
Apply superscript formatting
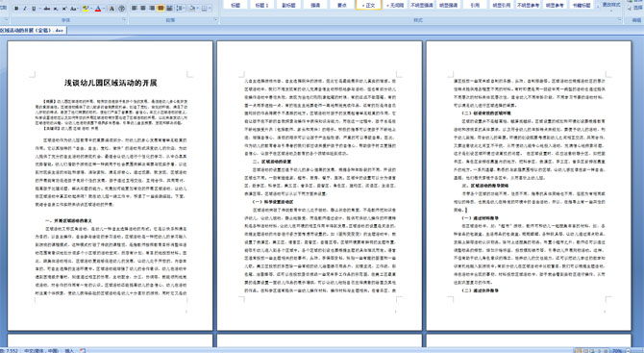click(x=64, y=9)
